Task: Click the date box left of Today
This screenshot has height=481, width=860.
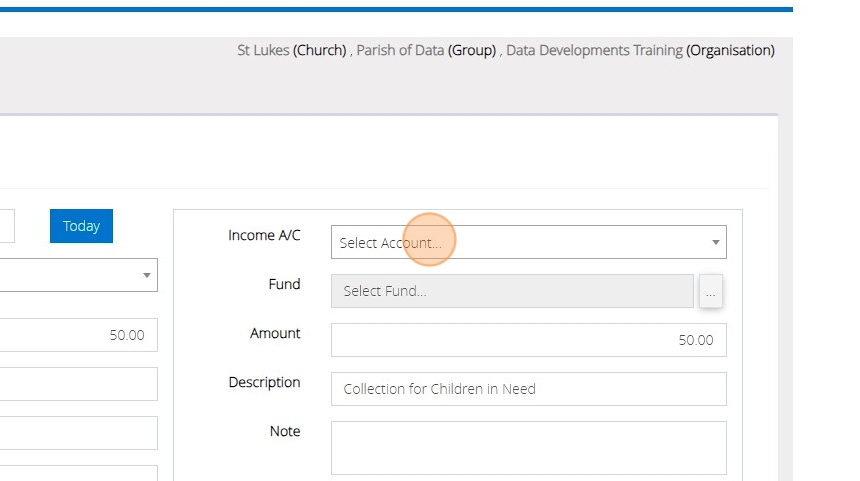Action: tap(7, 226)
